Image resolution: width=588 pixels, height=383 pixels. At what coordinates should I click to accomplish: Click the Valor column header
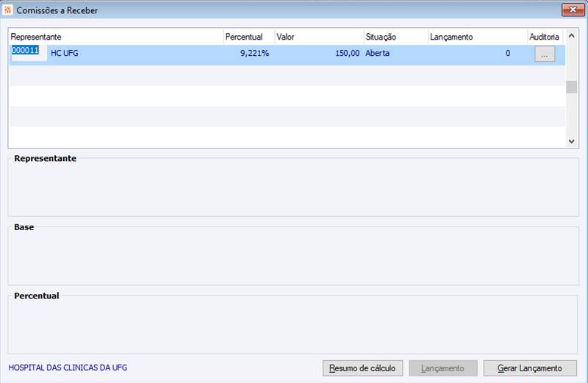[x=319, y=37]
